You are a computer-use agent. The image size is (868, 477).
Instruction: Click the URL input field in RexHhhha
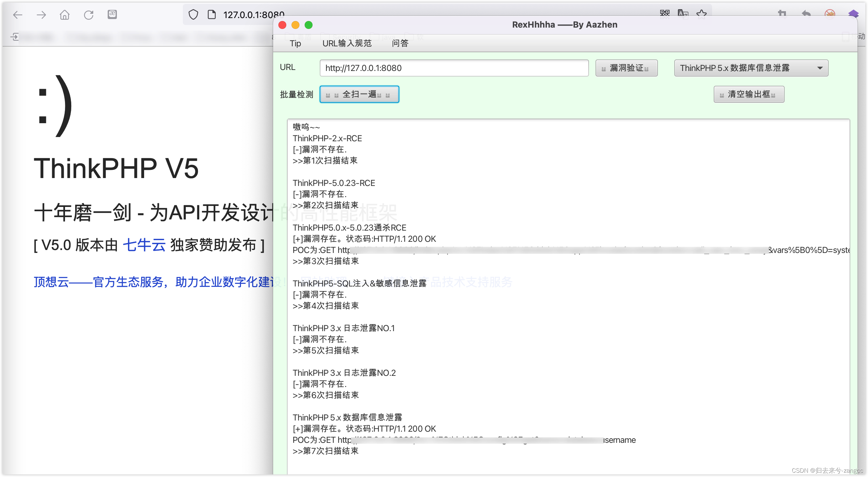tap(454, 68)
